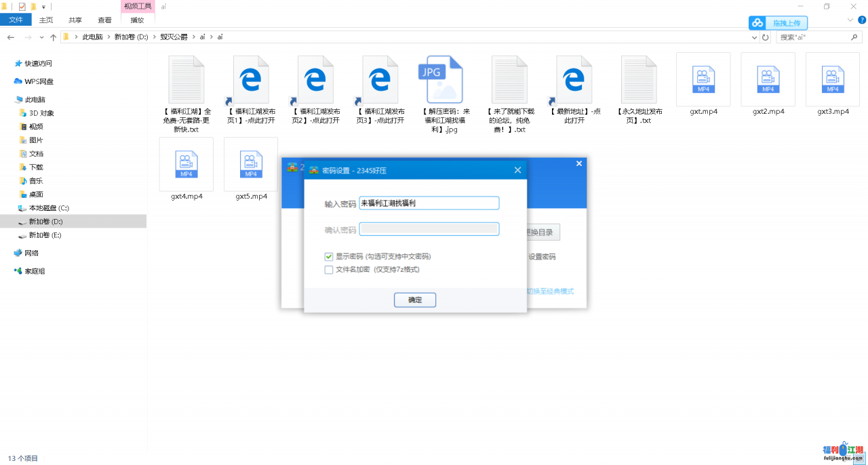Switch to the 共享 ribbon tab
The width and height of the screenshot is (868, 465).
tap(75, 20)
